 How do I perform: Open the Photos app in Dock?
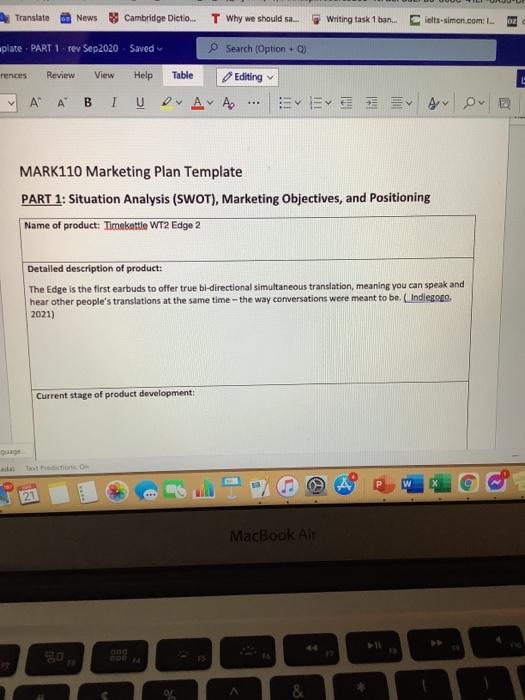click(x=117, y=491)
